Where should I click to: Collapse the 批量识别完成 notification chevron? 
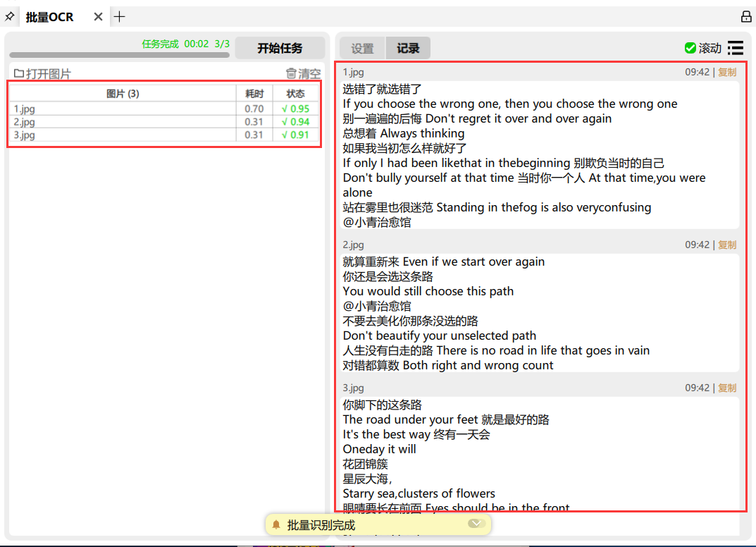(x=476, y=524)
